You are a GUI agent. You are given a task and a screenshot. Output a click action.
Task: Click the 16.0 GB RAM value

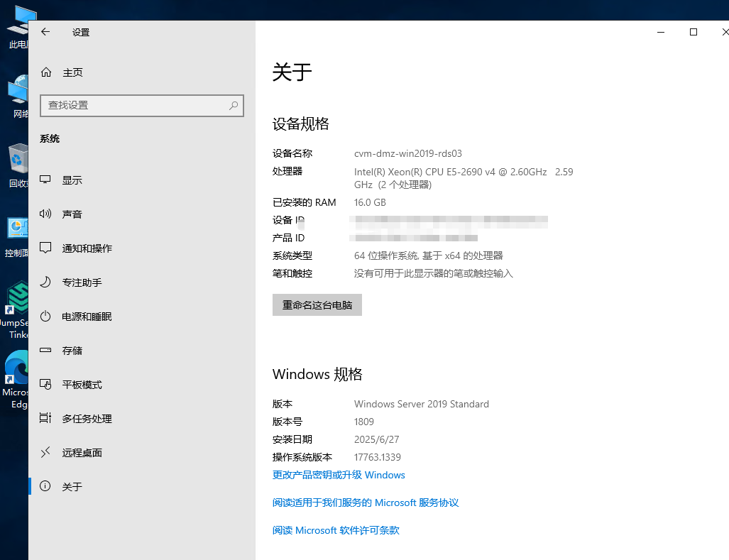[370, 202]
